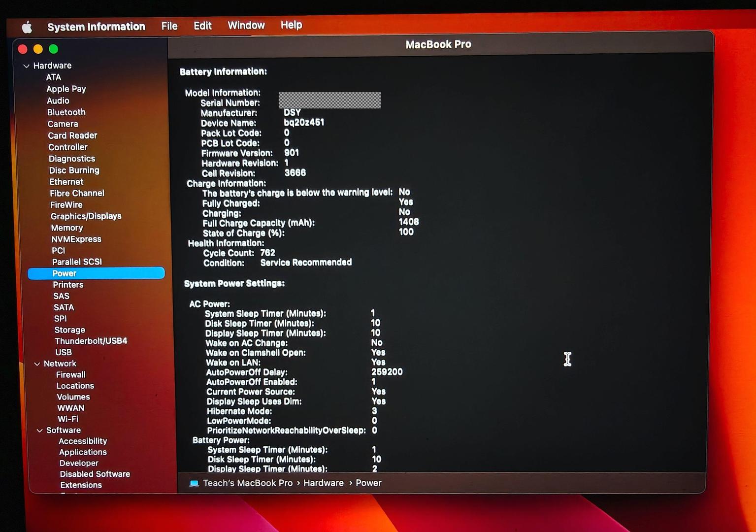The height and width of the screenshot is (532, 756).
Task: Select Diagnostics in the sidebar
Action: 72,159
